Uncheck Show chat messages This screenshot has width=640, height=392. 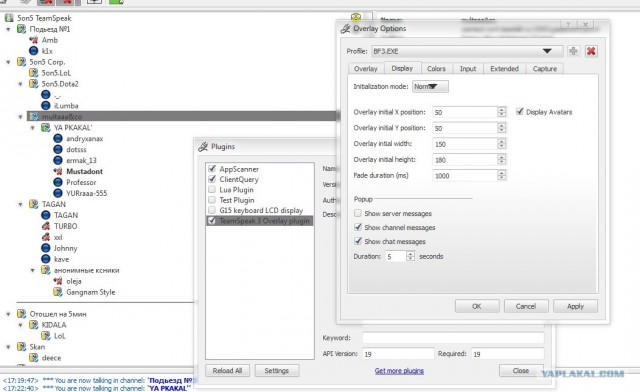click(x=358, y=241)
